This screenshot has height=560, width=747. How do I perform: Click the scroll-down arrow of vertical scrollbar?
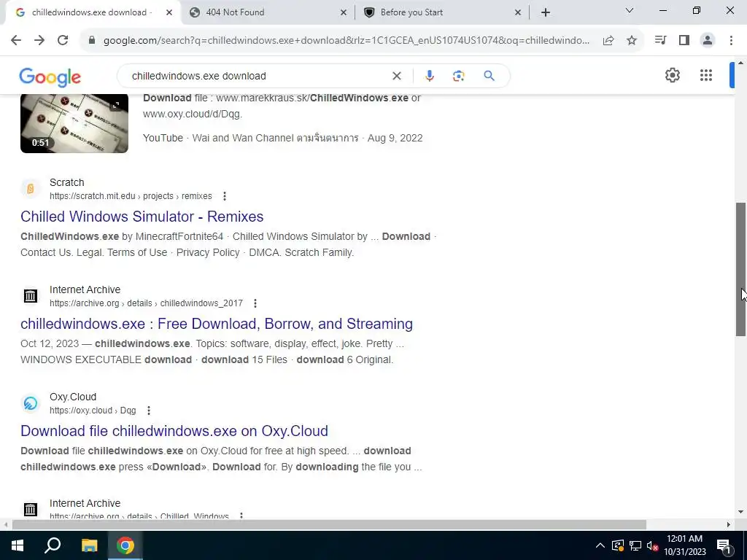coord(741,512)
